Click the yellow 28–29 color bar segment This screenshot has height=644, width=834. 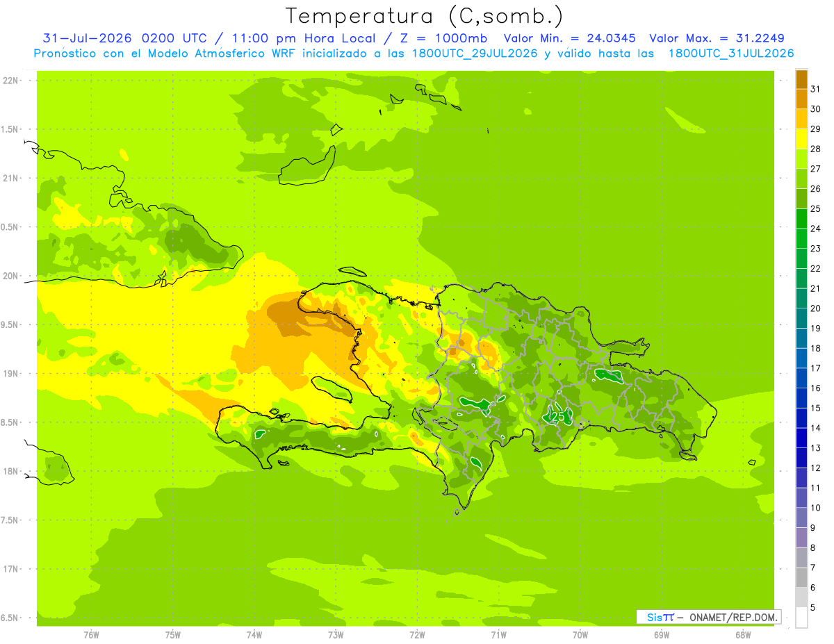click(x=801, y=139)
